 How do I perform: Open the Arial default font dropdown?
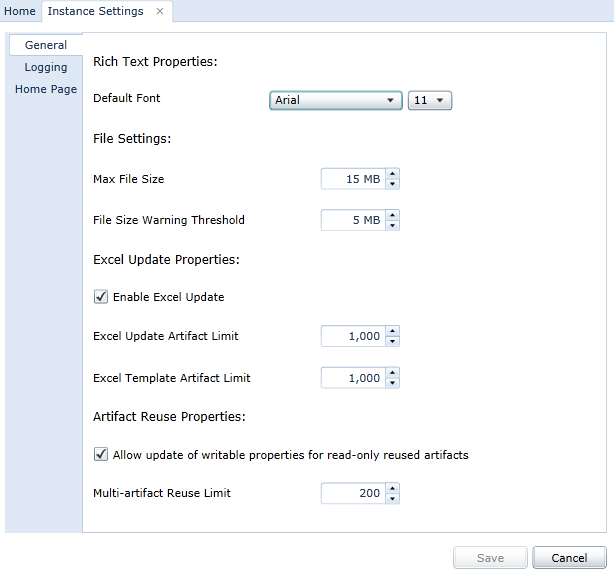tap(336, 100)
